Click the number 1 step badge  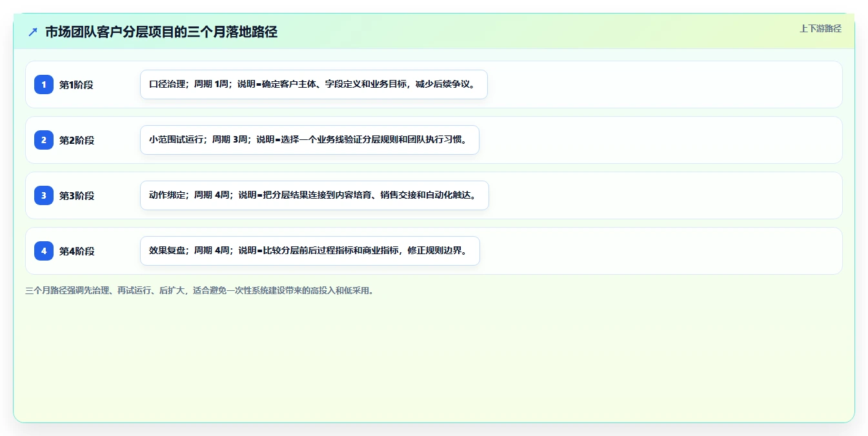pos(44,84)
